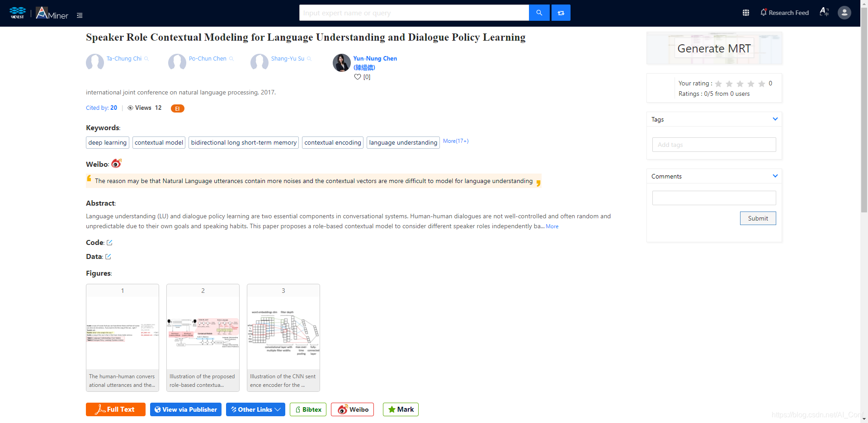
Task: Click Ta-Chung Chi avatar placeholder
Action: [95, 62]
